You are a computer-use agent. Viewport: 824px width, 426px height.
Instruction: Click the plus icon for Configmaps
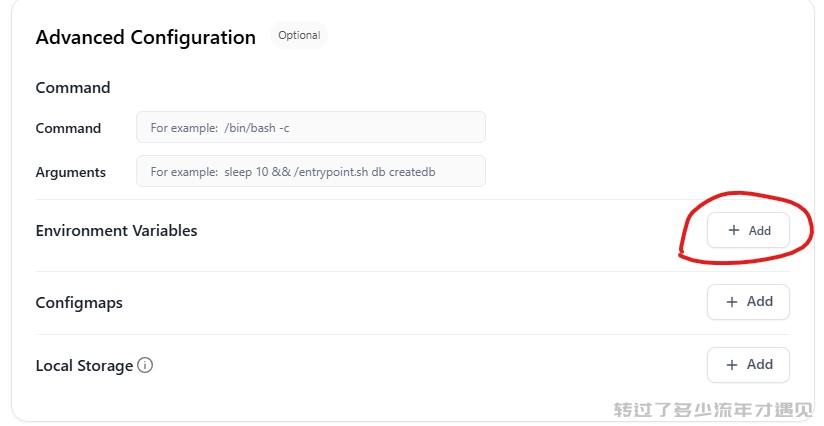(732, 302)
